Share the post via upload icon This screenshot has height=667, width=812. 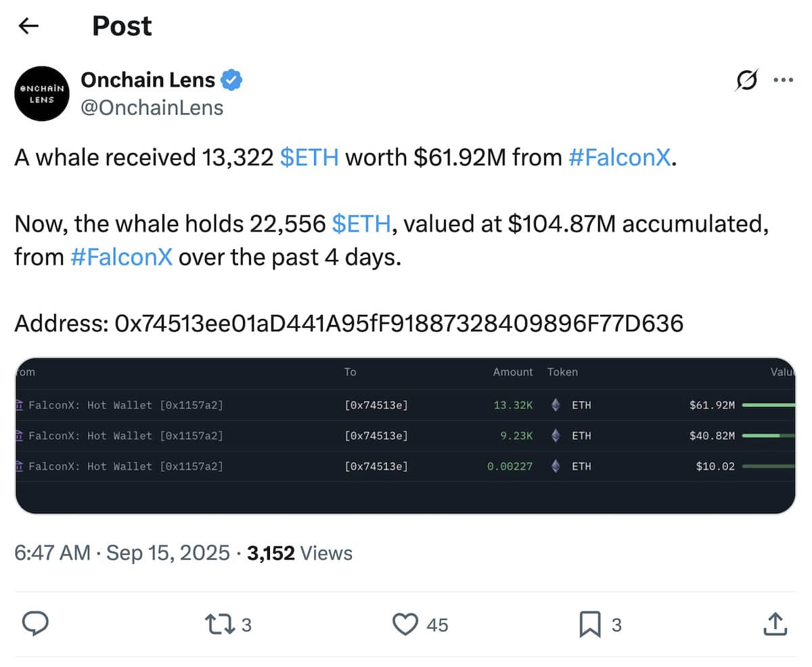[x=775, y=624]
